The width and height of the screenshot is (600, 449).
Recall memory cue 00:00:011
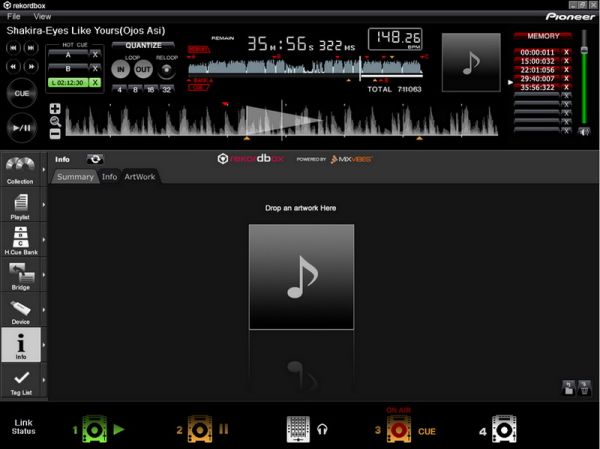[x=537, y=52]
